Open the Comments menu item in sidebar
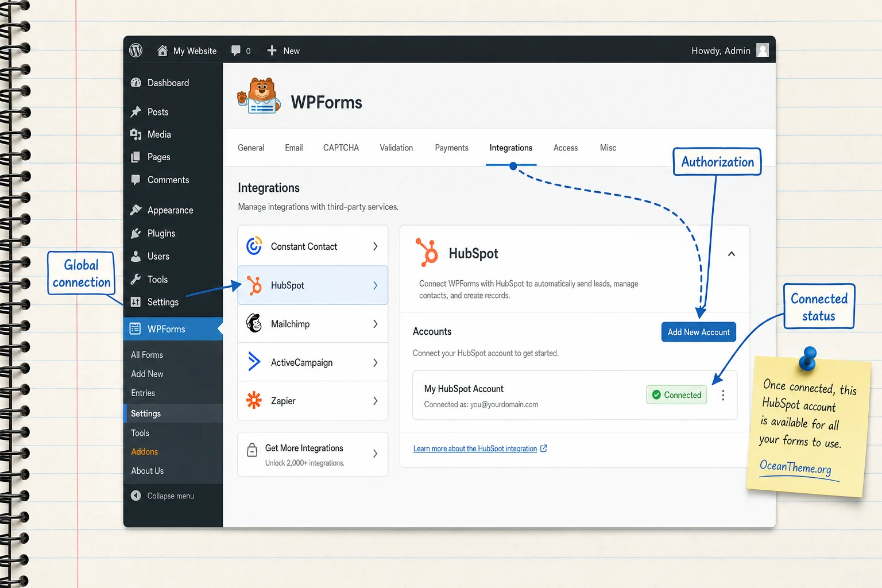The image size is (882, 588). tap(168, 180)
